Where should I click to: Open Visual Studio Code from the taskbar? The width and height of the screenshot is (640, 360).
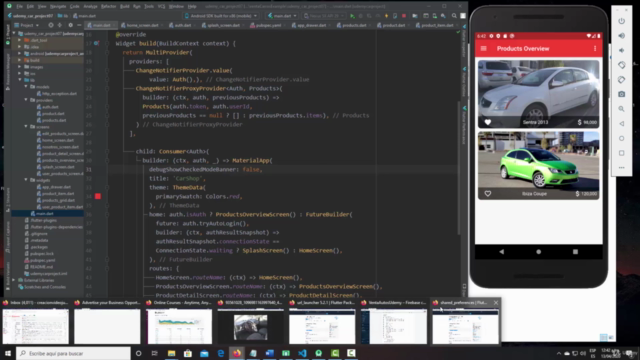[x=302, y=353]
